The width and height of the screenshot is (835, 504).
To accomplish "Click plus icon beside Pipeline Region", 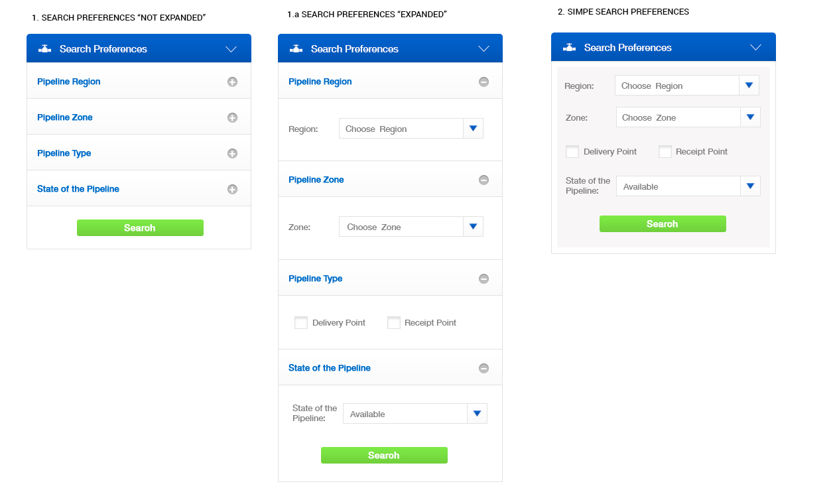I will point(232,82).
